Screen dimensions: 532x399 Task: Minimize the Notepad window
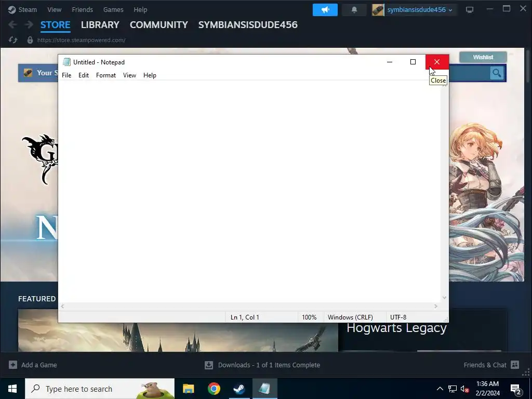(x=390, y=62)
